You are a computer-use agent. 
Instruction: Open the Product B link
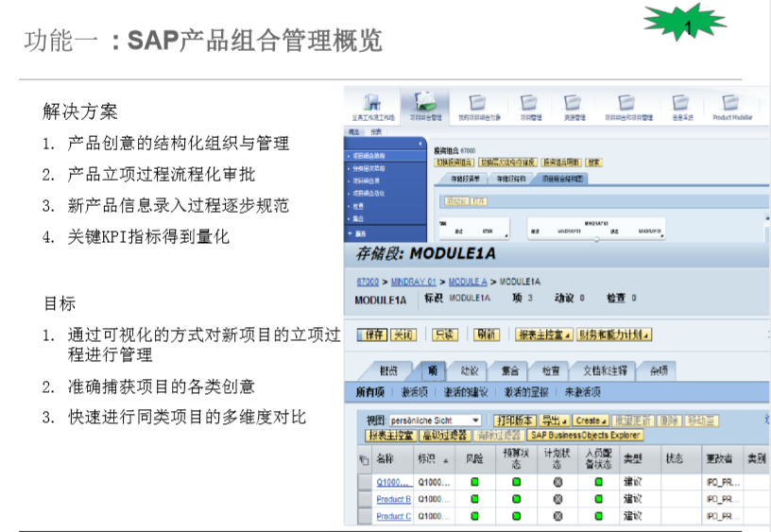coord(393,499)
